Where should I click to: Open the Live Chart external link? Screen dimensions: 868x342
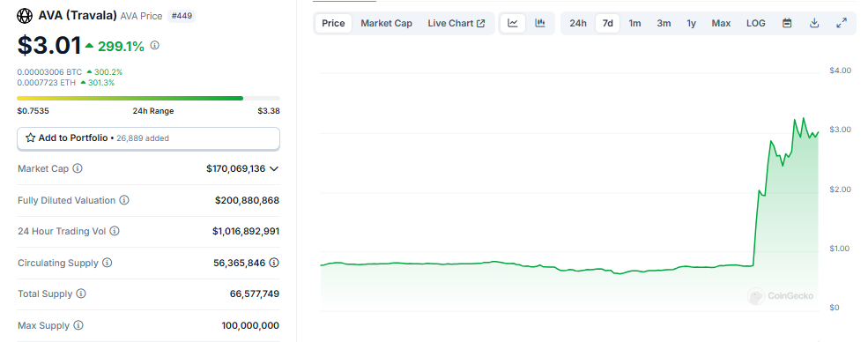(456, 23)
